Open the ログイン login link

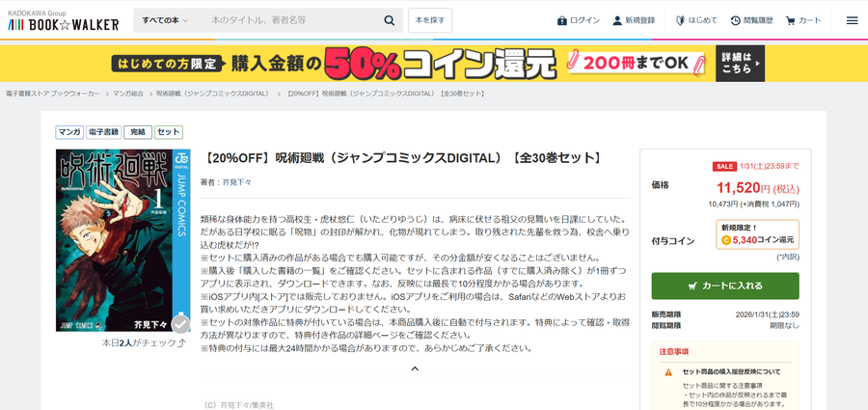point(579,20)
